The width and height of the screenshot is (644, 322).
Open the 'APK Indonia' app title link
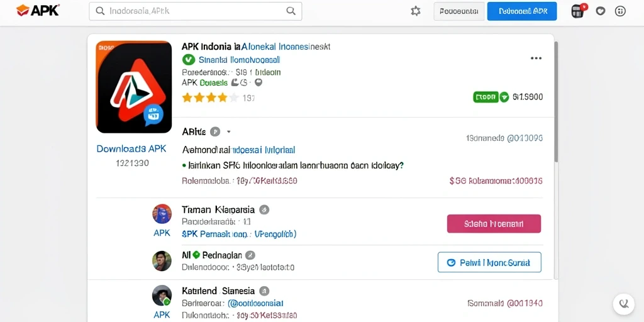pyautogui.click(x=255, y=47)
